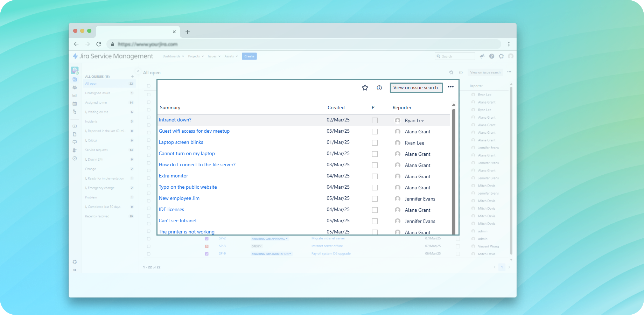Image resolution: width=644 pixels, height=315 pixels.
Task: Expand the sidebar with the double-chevron icon
Action: [x=75, y=270]
